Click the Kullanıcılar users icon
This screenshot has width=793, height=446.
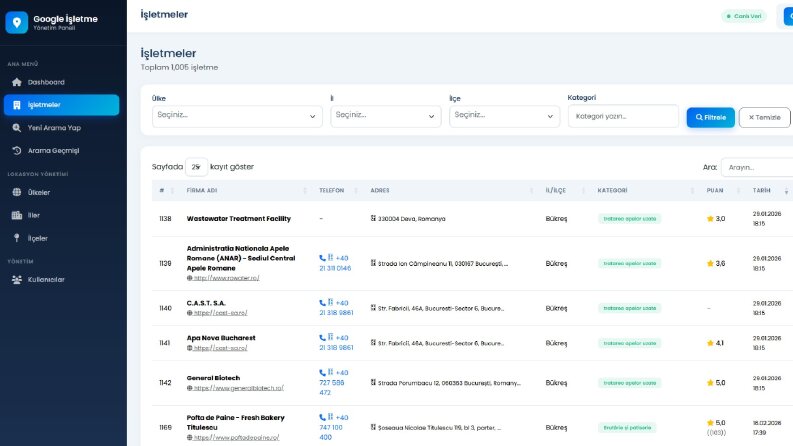click(x=17, y=280)
